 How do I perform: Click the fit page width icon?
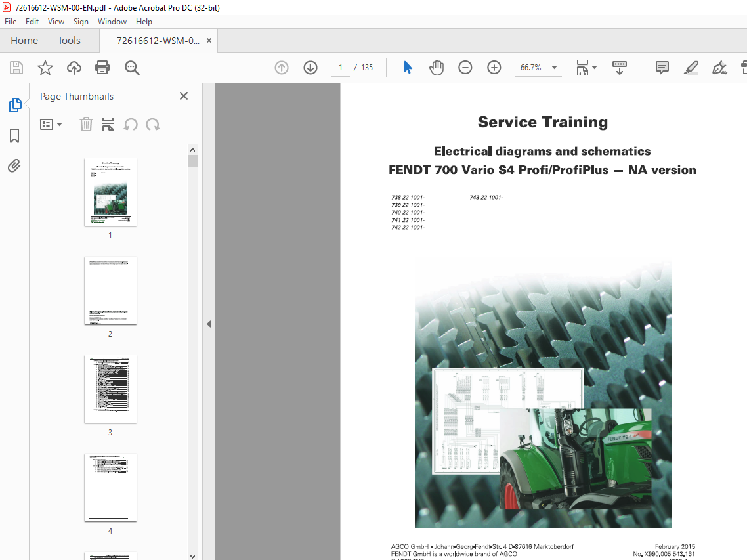(582, 68)
